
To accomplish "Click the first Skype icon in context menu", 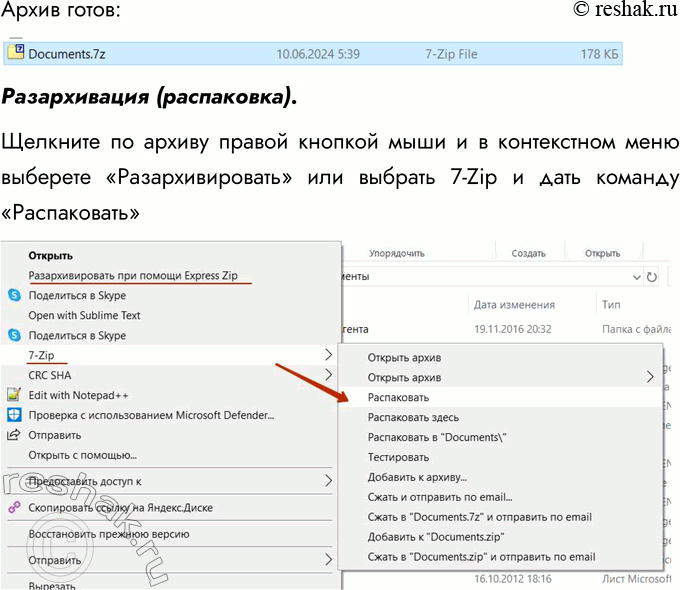I will tap(14, 295).
